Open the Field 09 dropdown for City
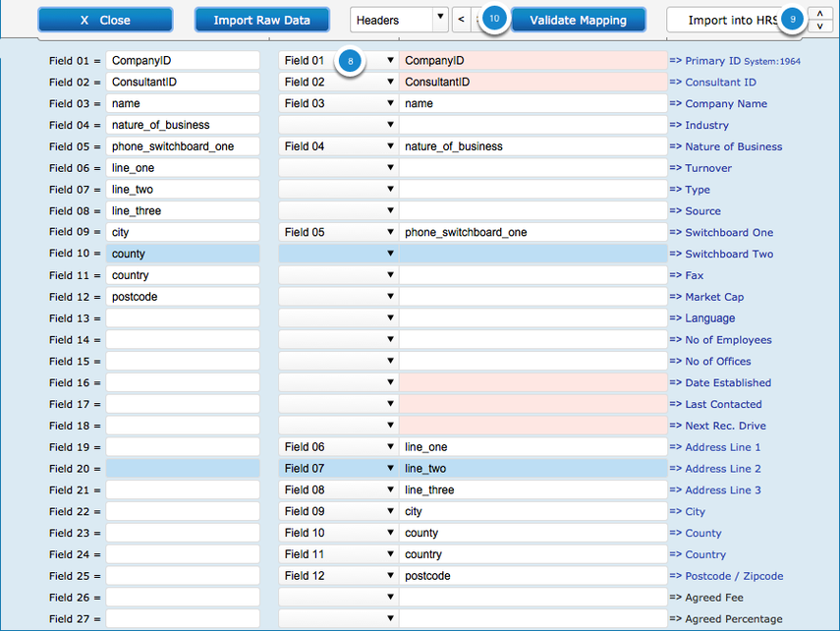The image size is (840, 631). [339, 511]
